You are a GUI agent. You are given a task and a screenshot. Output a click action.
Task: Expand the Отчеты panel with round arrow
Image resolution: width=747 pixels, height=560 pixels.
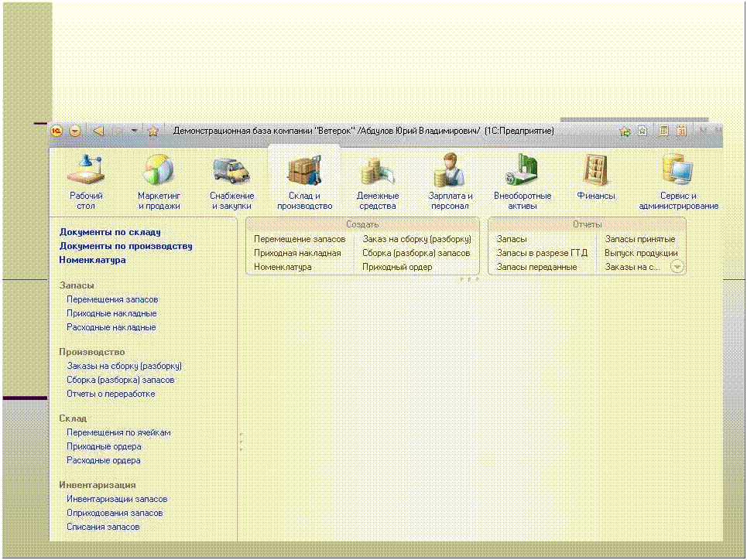click(677, 267)
